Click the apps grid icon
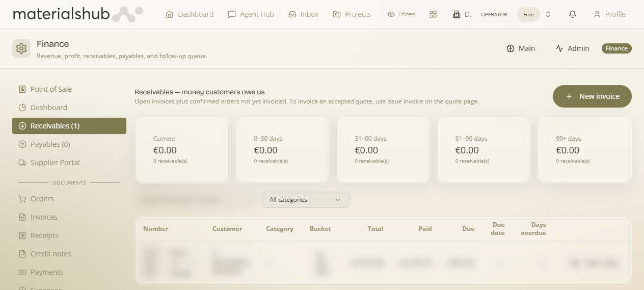This screenshot has height=290, width=644. [433, 14]
